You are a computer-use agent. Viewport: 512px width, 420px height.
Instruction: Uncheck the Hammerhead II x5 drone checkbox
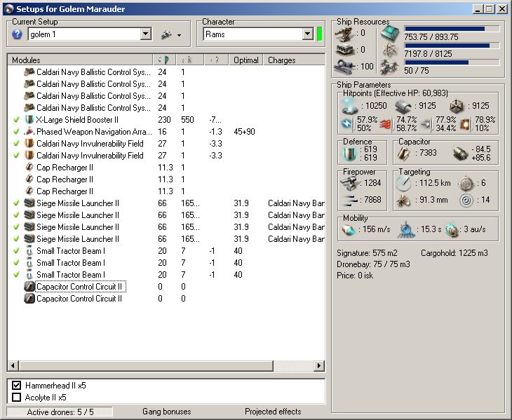(16, 386)
